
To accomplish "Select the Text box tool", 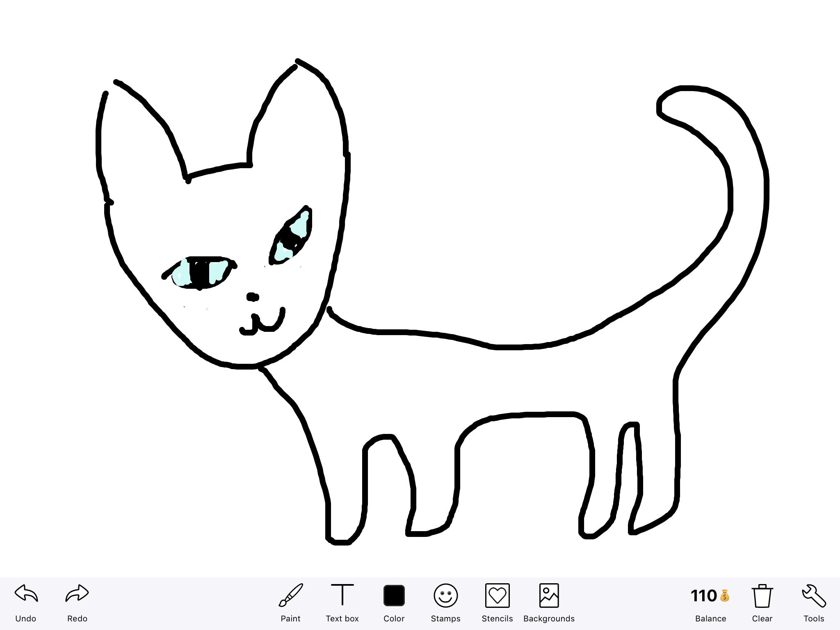I will [342, 595].
